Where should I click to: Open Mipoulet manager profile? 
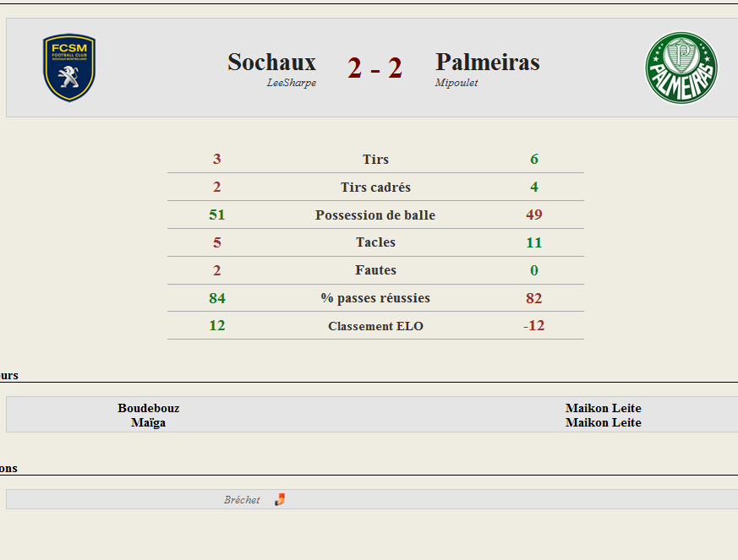456,83
